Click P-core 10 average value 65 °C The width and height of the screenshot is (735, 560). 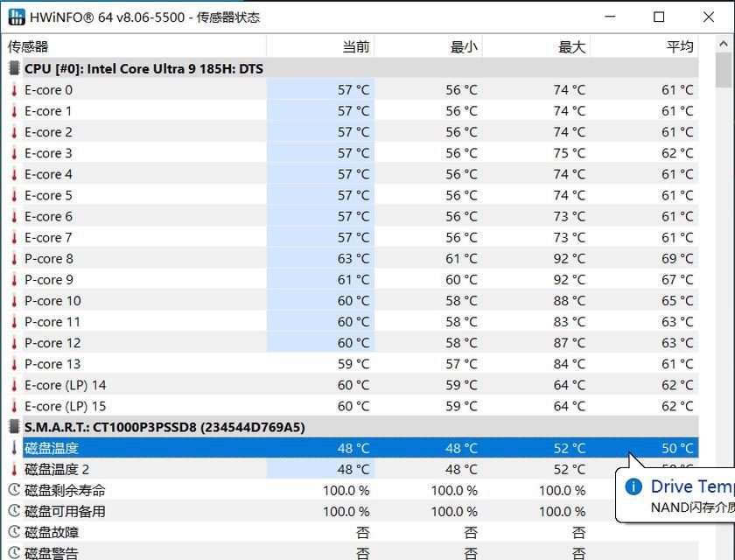point(677,301)
